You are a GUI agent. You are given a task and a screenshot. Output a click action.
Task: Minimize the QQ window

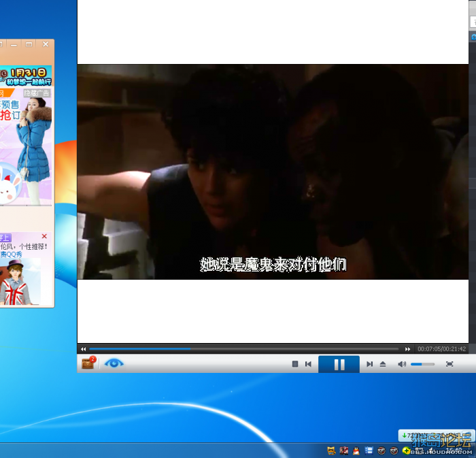click(14, 45)
